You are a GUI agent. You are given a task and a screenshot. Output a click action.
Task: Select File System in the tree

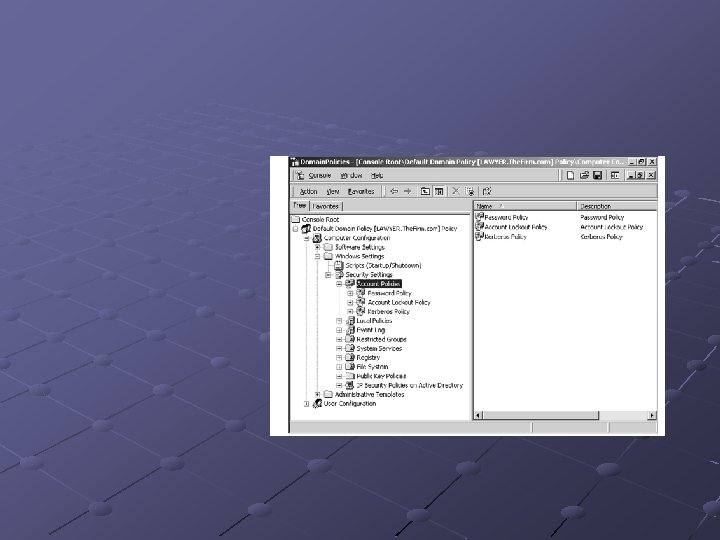pos(372,367)
